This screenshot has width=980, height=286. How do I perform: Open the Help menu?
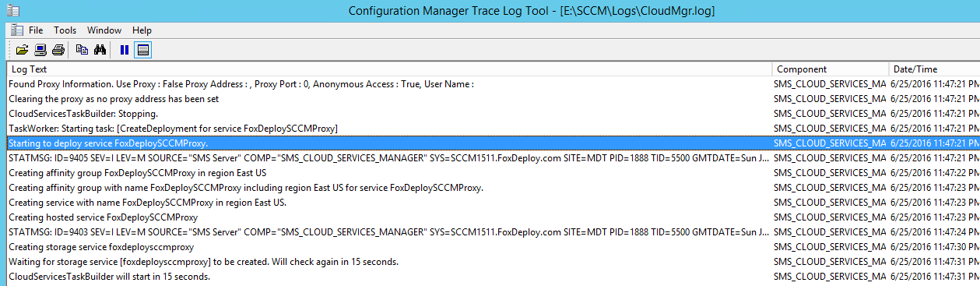(142, 30)
